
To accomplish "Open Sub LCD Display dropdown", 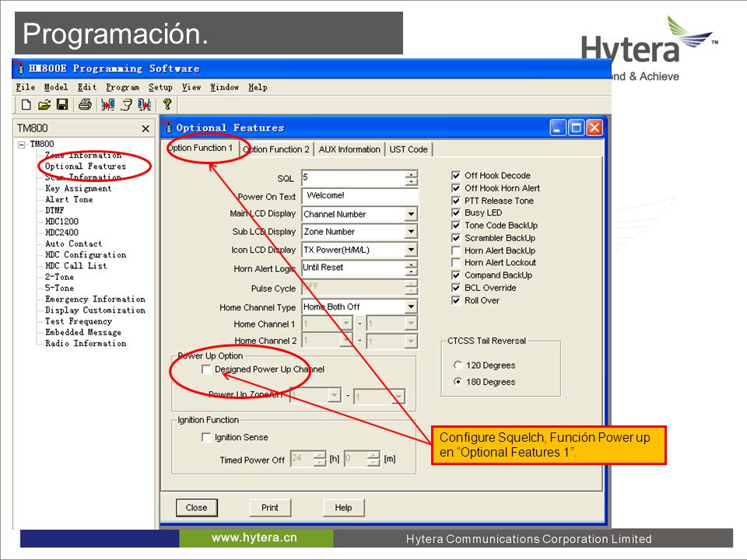I will (x=411, y=232).
